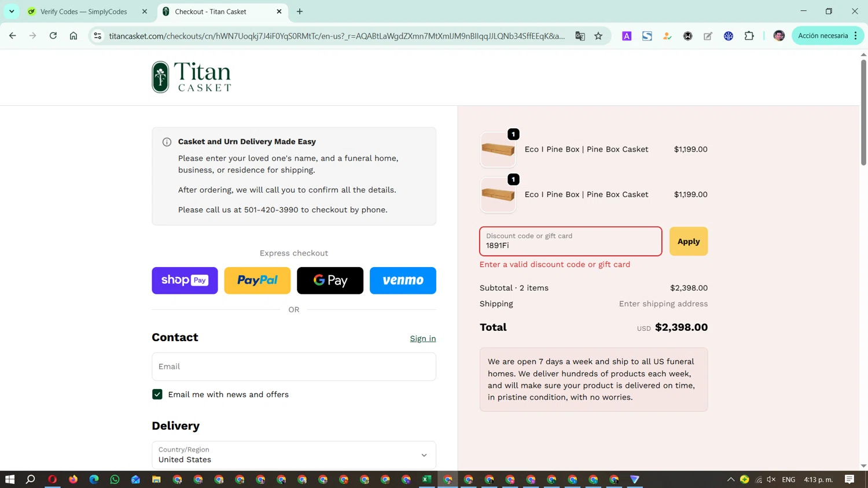Open the orange person checkmark extension
This screenshot has height=488, width=868.
[x=667, y=36]
